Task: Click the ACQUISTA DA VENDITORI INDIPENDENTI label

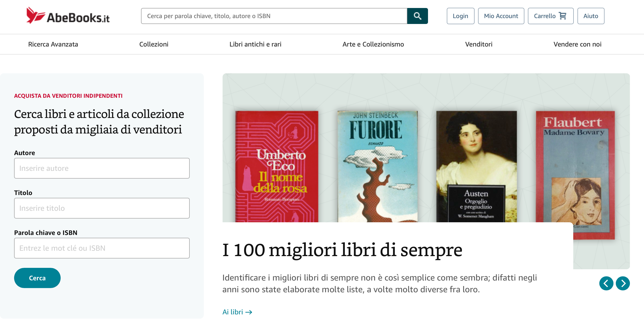Action: click(68, 96)
